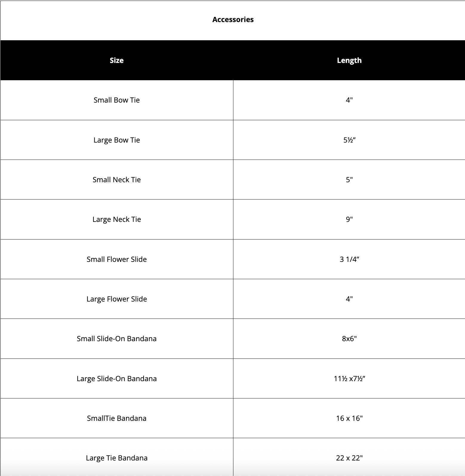Select the Length column header

[x=349, y=60]
